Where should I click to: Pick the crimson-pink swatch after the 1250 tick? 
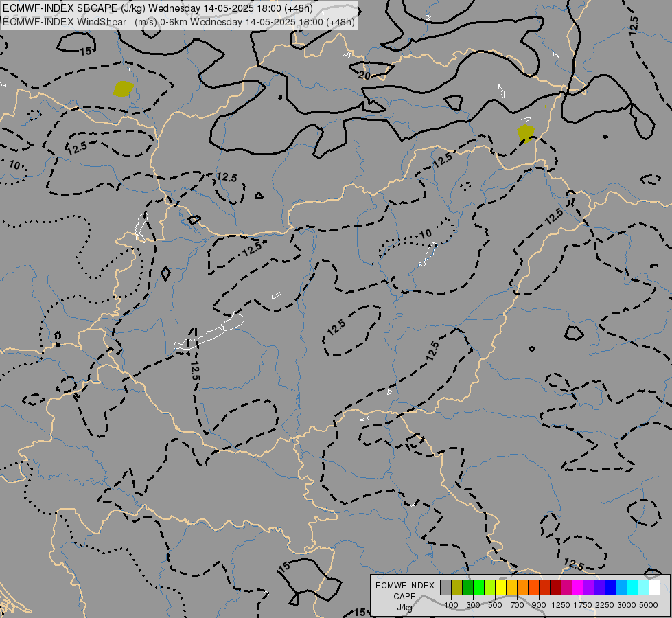[566, 587]
